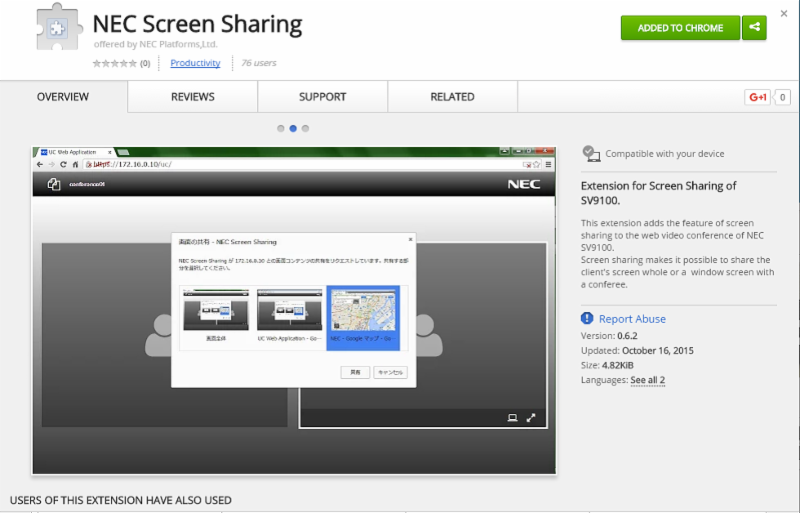Click the star rating icons
This screenshot has width=800, height=513.
coord(114,63)
